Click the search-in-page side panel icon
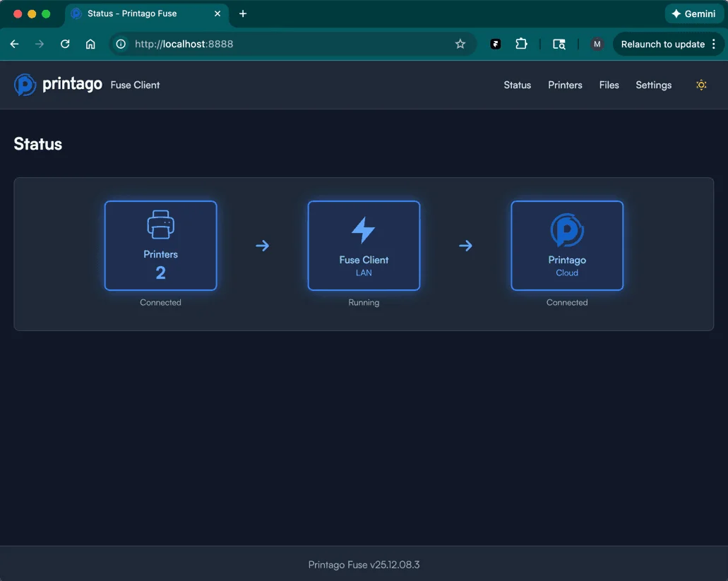Screen dimensions: 728x581 click(x=559, y=44)
